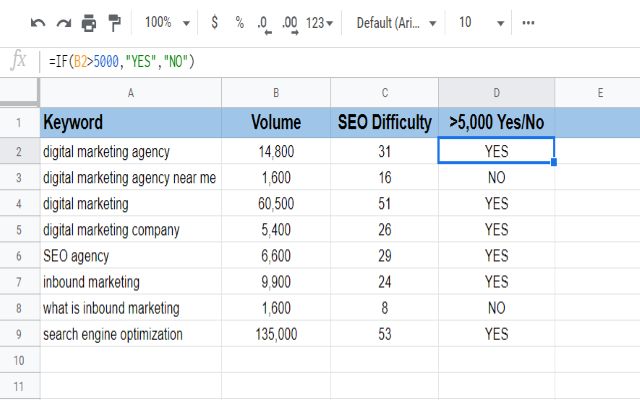Select the 'SEO Difficulty' header cell
The image size is (640, 400).
click(x=384, y=123)
